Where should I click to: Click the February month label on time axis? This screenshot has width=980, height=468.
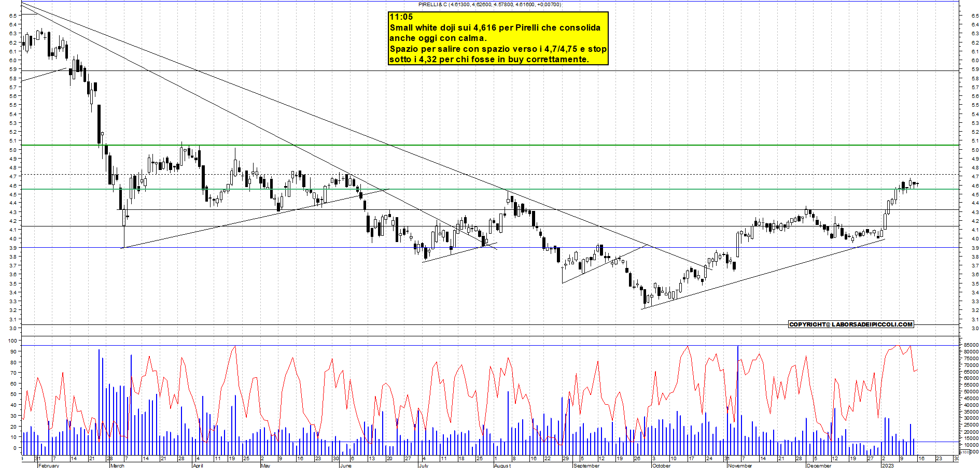click(x=49, y=465)
